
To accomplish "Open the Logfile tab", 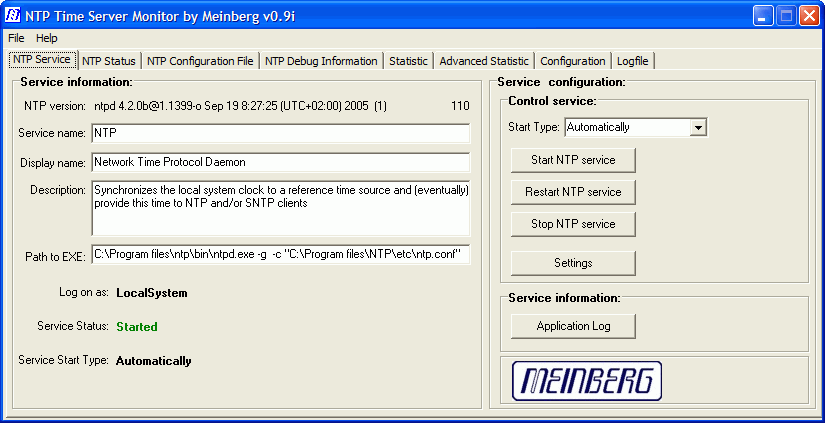I will [x=633, y=61].
